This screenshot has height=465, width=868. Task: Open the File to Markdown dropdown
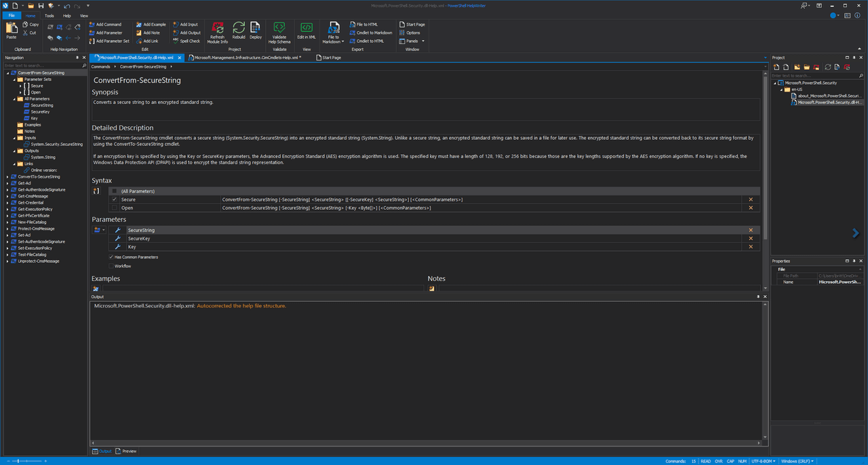334,33
